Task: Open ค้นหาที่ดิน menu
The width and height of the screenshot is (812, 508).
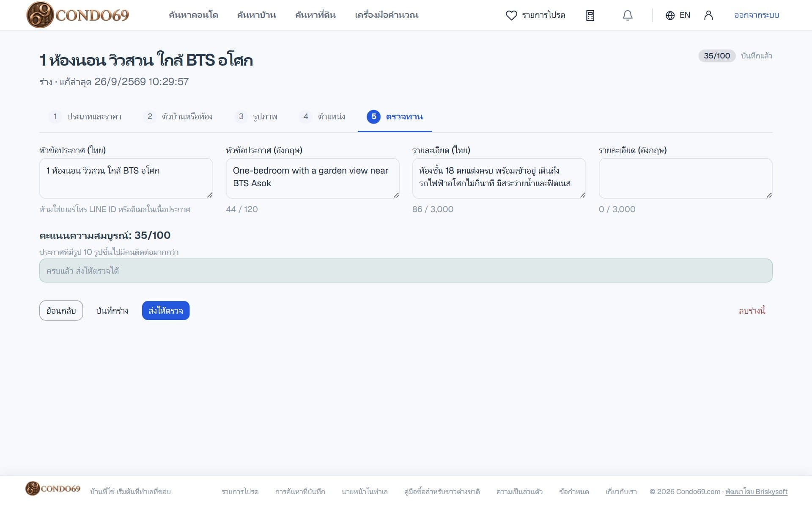Action: pyautogui.click(x=315, y=15)
